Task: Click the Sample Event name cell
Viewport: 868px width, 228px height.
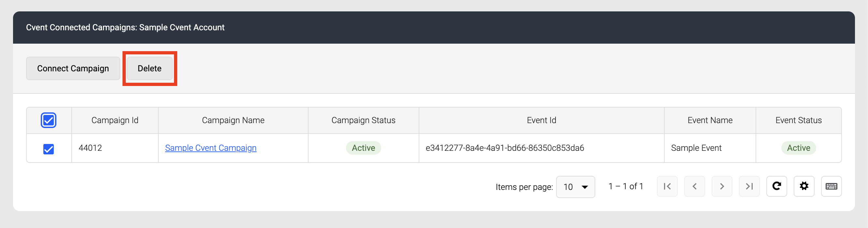Action: click(710, 148)
